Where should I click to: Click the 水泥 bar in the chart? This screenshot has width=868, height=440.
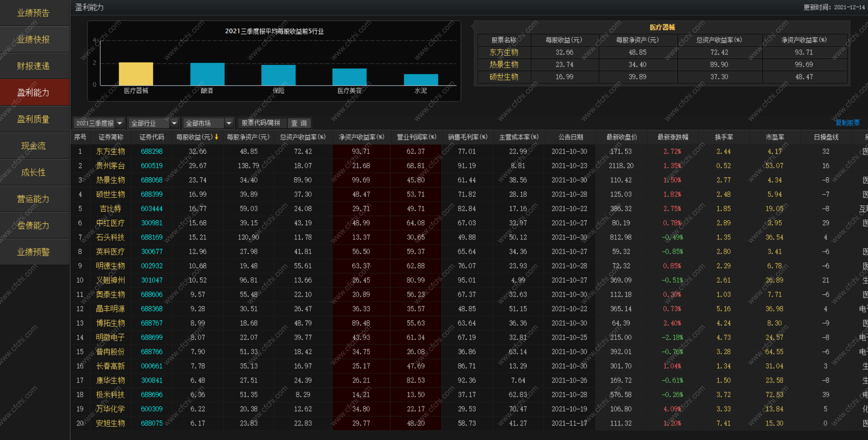[421, 80]
